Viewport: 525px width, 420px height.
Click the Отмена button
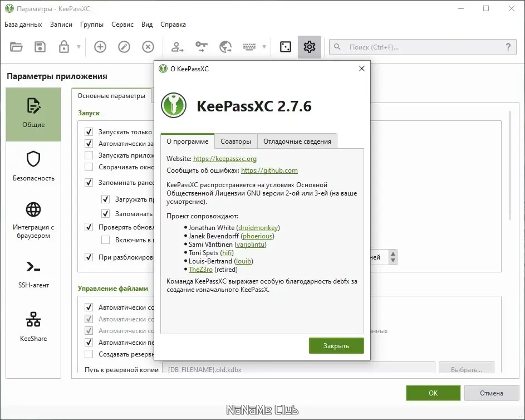492,393
